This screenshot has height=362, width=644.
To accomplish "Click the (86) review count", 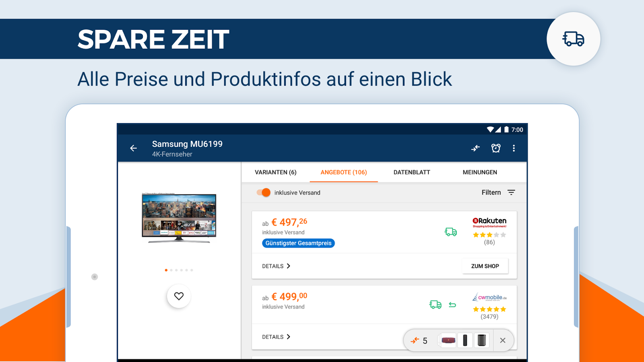I will tap(489, 242).
